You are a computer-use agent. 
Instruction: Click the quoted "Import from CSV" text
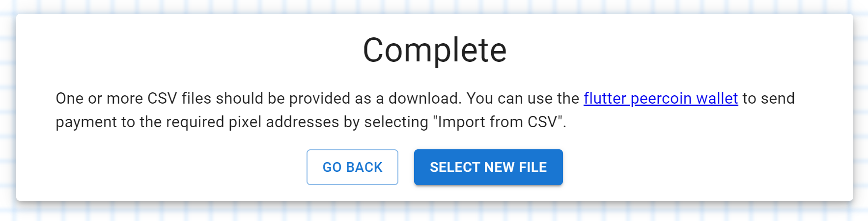pos(498,122)
